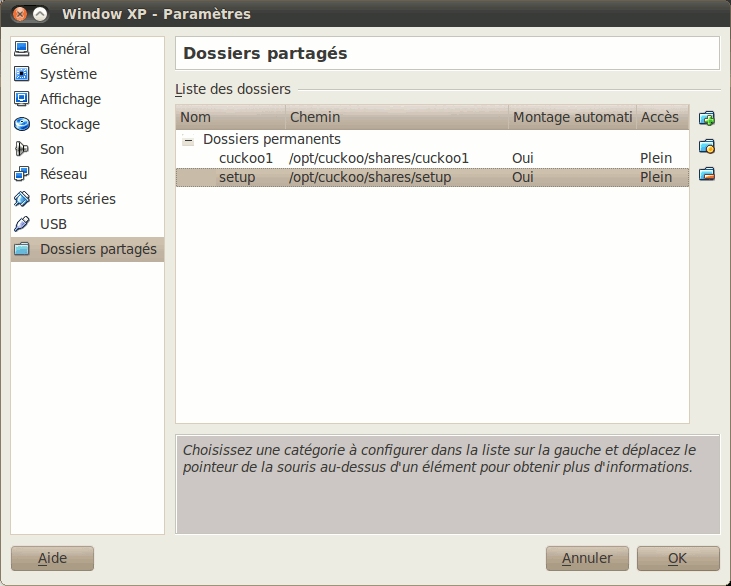The image size is (731, 586).
Task: Click the Annuler button
Action: point(587,558)
